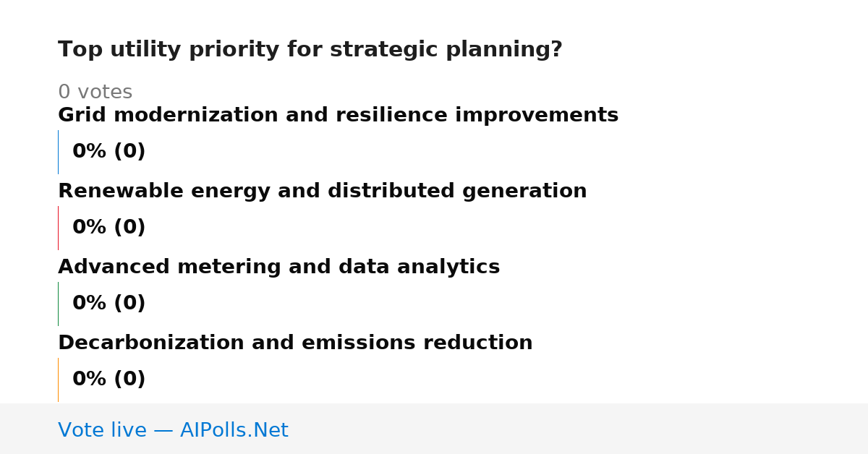Select 'Advanced metering and data analytics' option
868x454 pixels.
click(x=278, y=267)
